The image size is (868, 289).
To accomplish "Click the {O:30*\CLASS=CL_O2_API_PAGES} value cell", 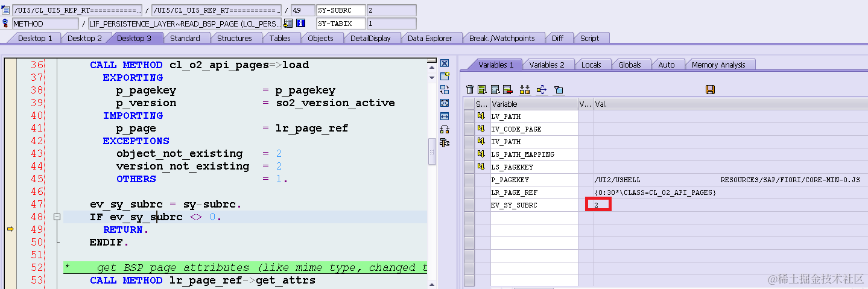I will [730, 192].
